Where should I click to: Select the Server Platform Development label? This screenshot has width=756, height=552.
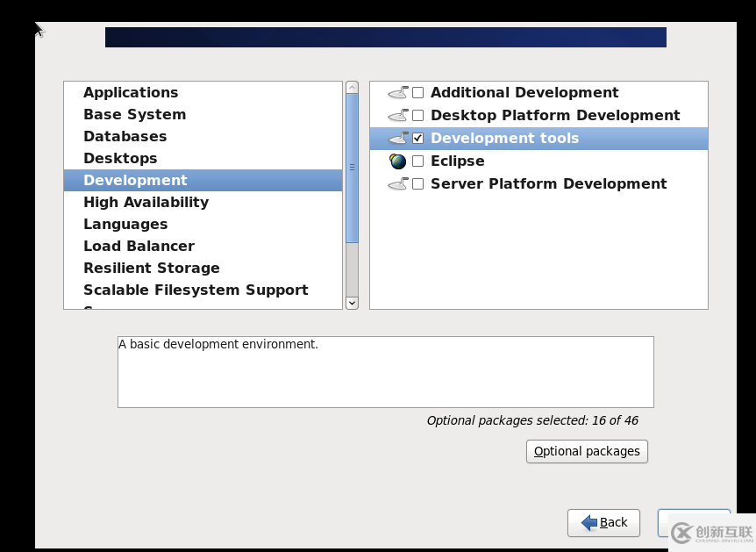549,183
